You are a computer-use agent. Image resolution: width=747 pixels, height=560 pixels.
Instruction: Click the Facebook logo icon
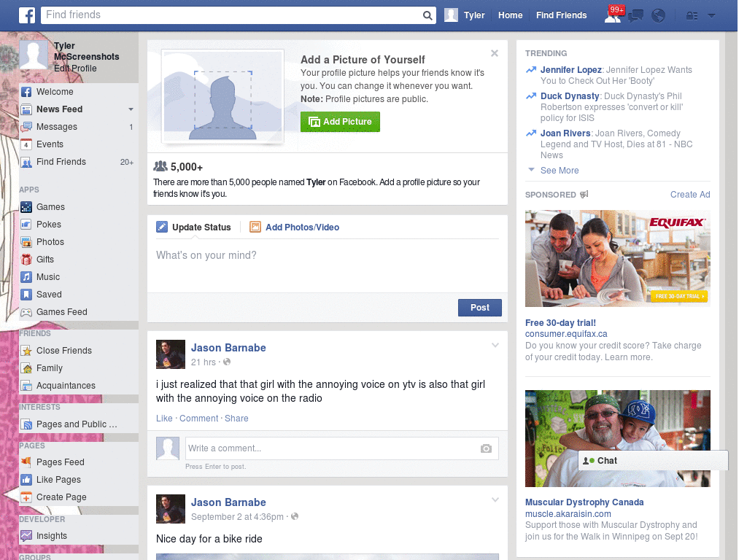(x=27, y=15)
